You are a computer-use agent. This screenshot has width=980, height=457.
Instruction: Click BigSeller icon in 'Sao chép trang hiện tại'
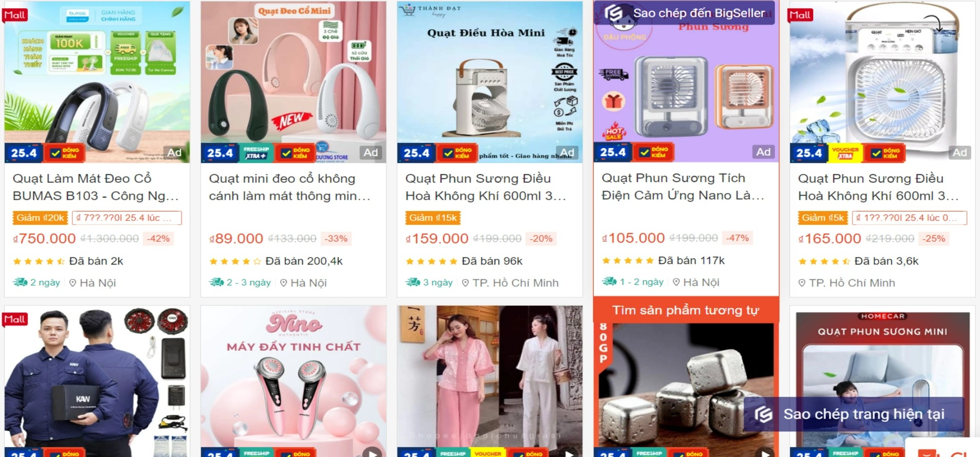764,414
